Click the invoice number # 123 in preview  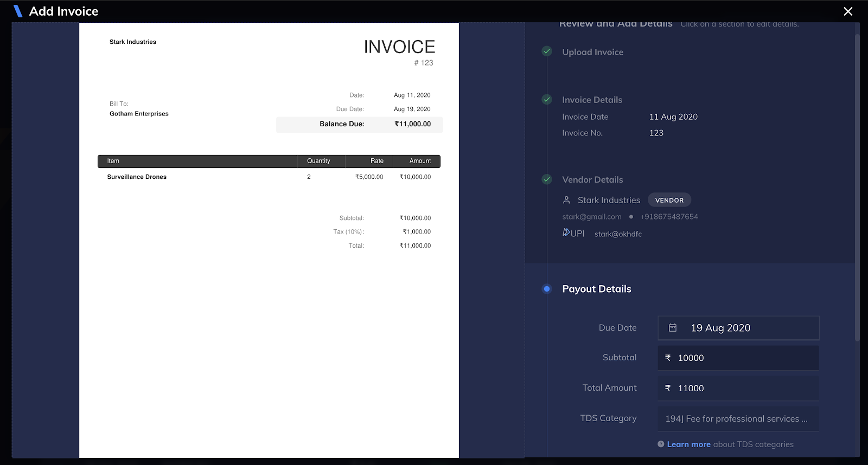click(424, 63)
